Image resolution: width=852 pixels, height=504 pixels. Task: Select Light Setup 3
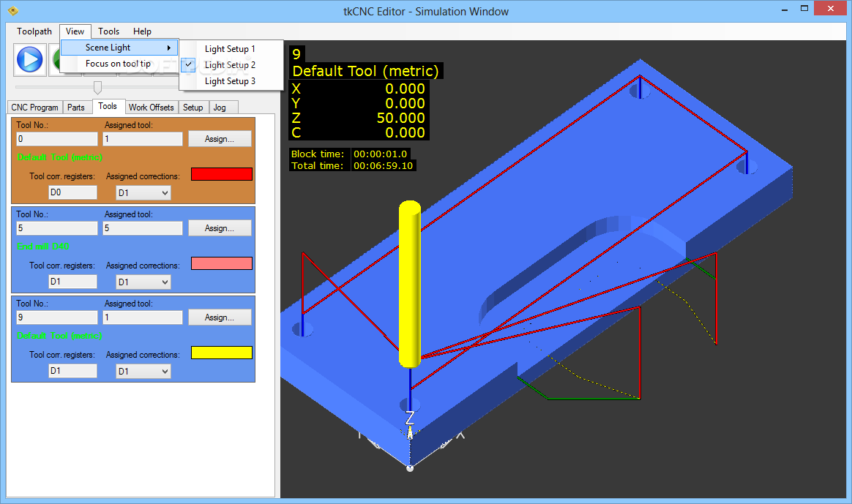pos(231,81)
